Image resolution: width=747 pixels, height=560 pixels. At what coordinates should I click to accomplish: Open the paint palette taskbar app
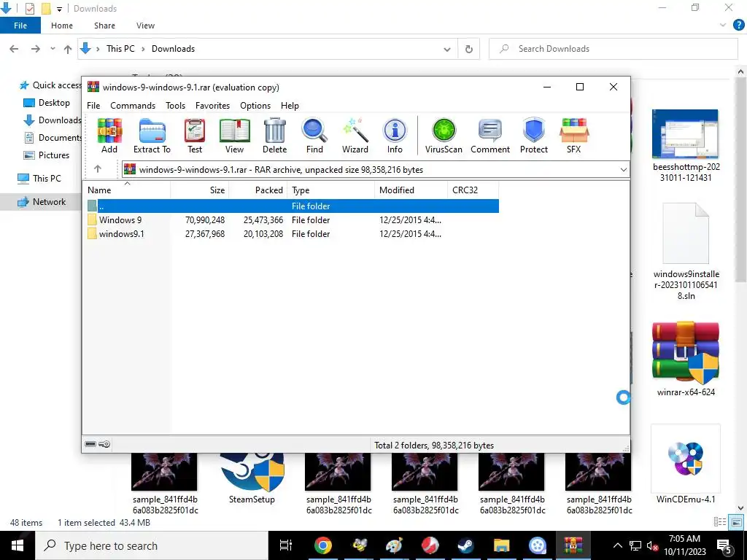[394, 545]
